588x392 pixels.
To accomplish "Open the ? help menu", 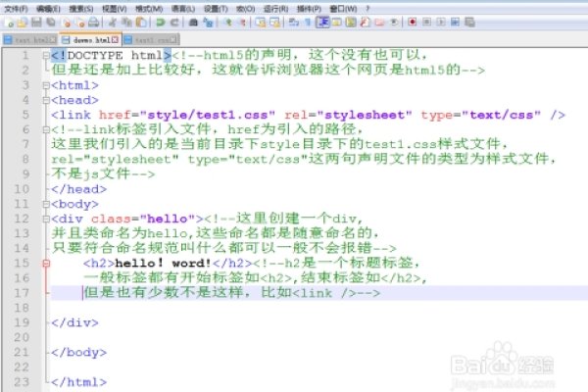I will [x=367, y=8].
